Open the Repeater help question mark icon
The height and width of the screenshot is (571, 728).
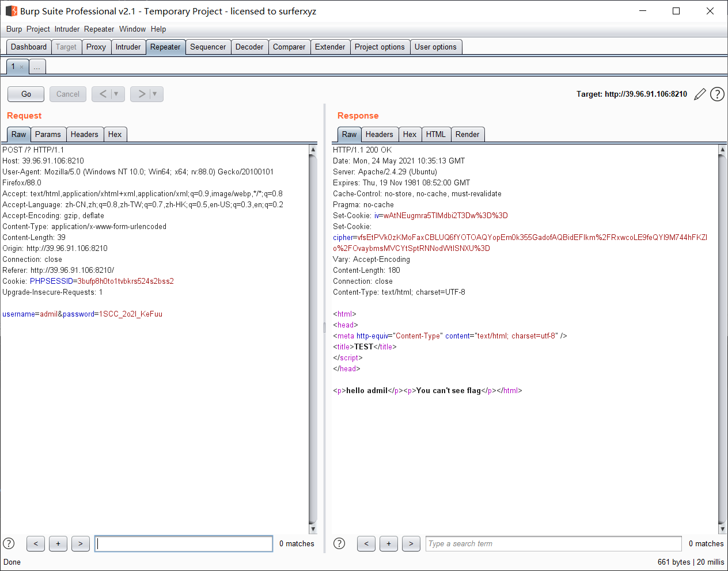click(717, 94)
